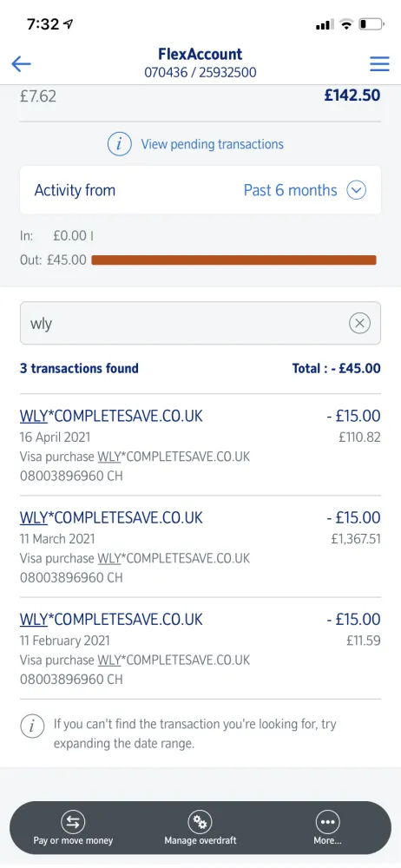Tap the More... ellipsis icon
The image size is (401, 868).
click(x=327, y=823)
